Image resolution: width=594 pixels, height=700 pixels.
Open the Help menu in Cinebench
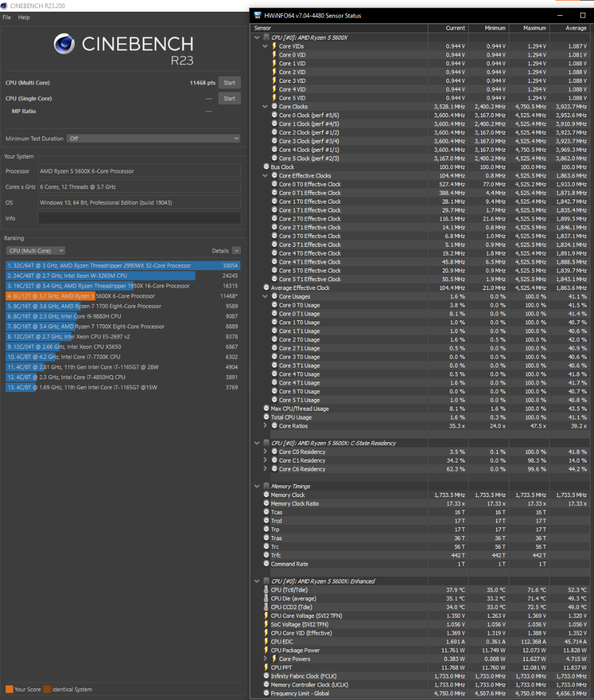[x=24, y=17]
